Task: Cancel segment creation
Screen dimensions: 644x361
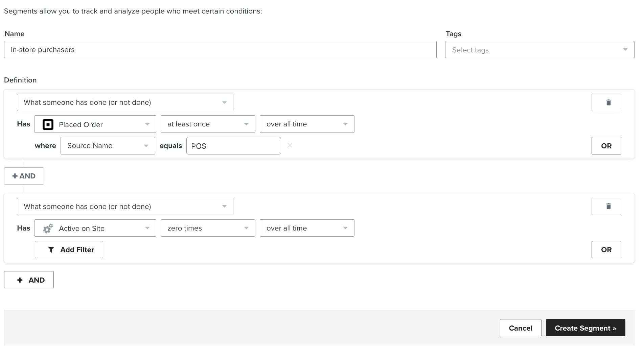Action: pos(521,328)
